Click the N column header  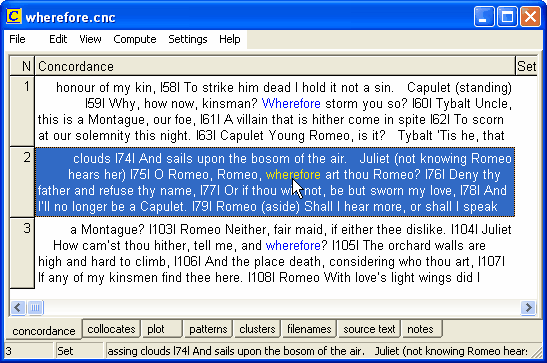tap(22, 66)
